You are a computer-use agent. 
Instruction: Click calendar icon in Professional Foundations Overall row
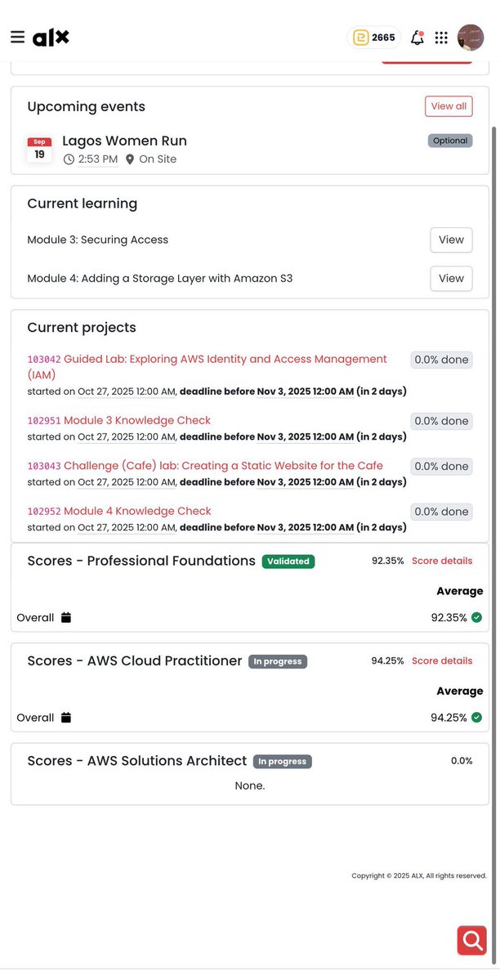tap(66, 617)
